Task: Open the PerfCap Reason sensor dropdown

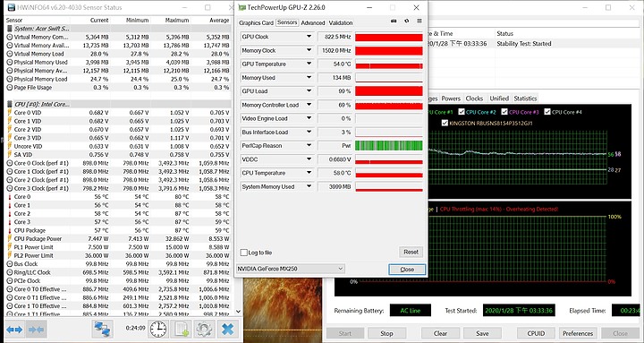Action: pos(309,146)
